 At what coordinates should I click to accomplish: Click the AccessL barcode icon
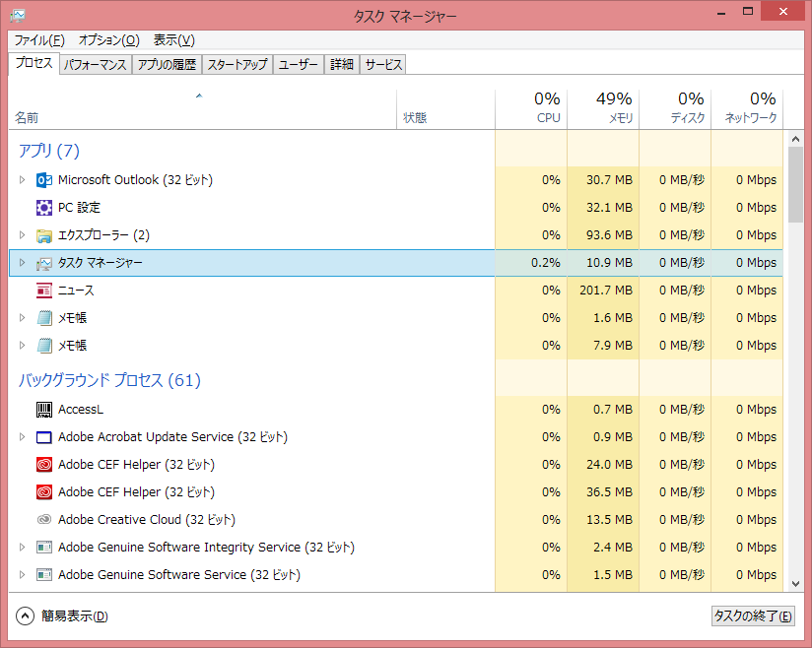[43, 410]
